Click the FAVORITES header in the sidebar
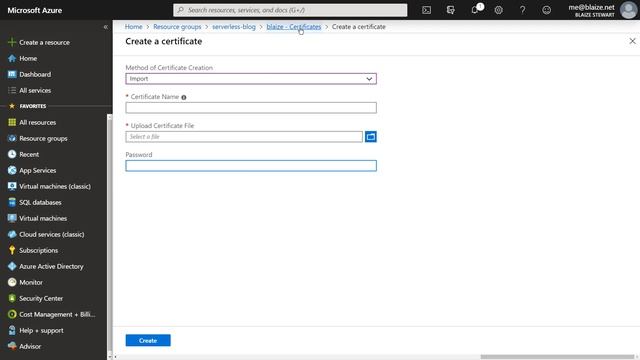This screenshot has width=640, height=360. click(33, 106)
